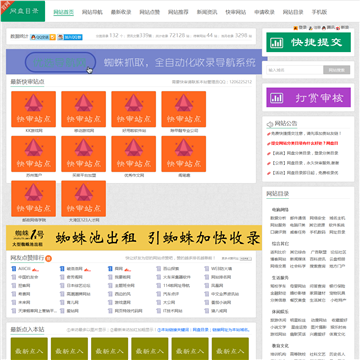
Task: Focus the site search input field
Action: [x=295, y=70]
